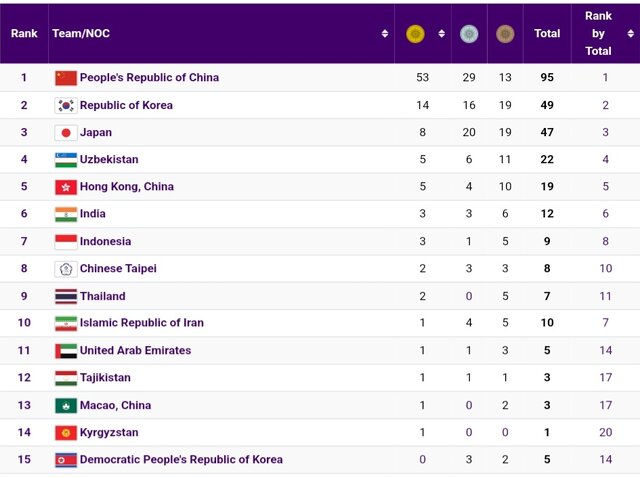
Task: Click the People's Republic of China flag
Action: click(x=66, y=78)
